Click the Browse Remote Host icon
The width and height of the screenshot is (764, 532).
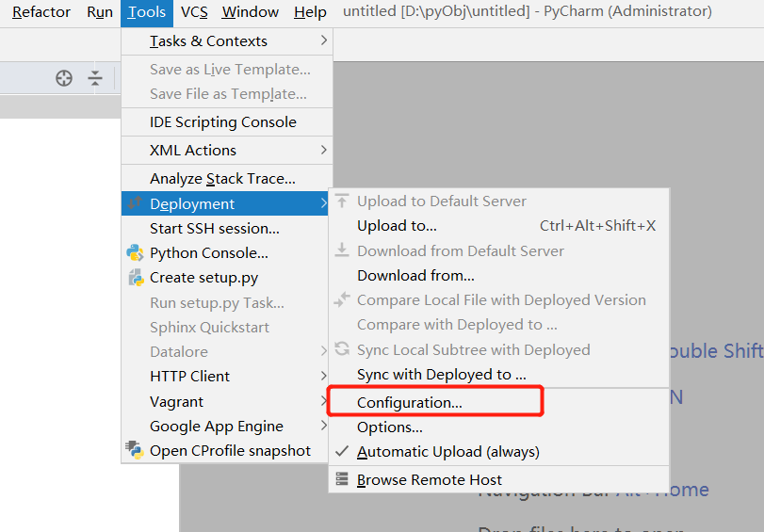point(341,480)
